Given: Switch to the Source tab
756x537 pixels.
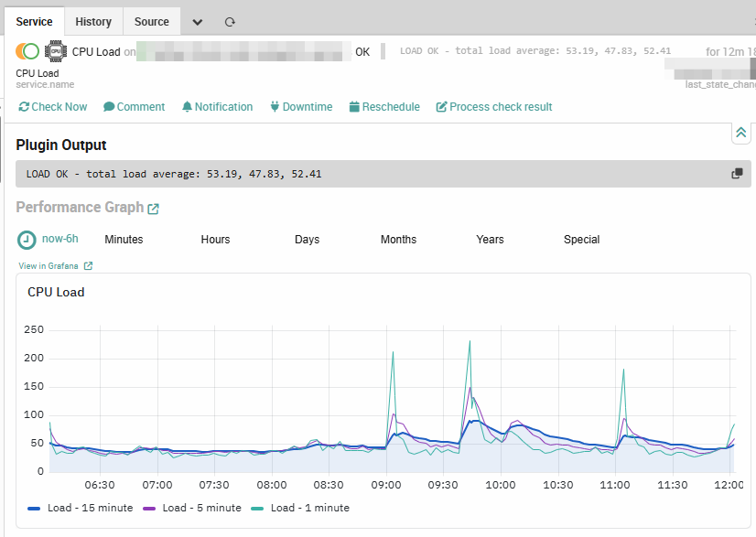Looking at the screenshot, I should [152, 22].
